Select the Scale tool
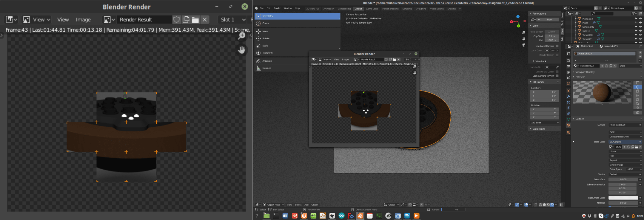Viewport: 644px width, 220px height. [x=298, y=46]
